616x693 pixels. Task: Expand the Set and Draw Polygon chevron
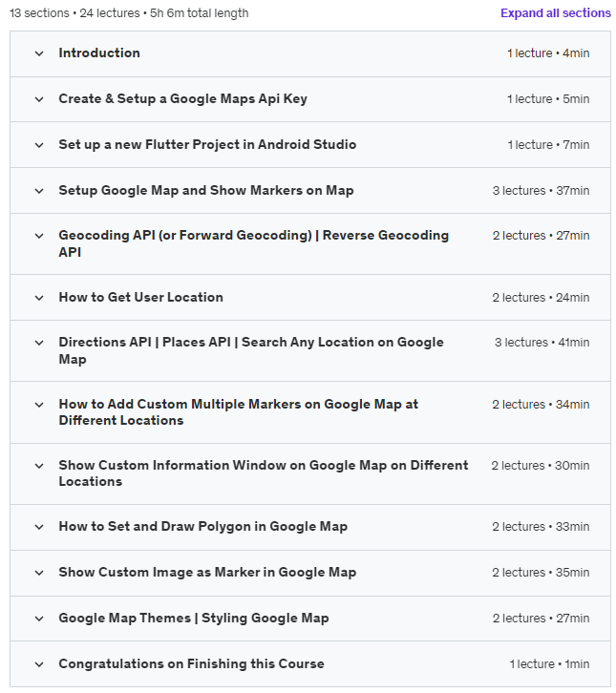[x=39, y=527]
